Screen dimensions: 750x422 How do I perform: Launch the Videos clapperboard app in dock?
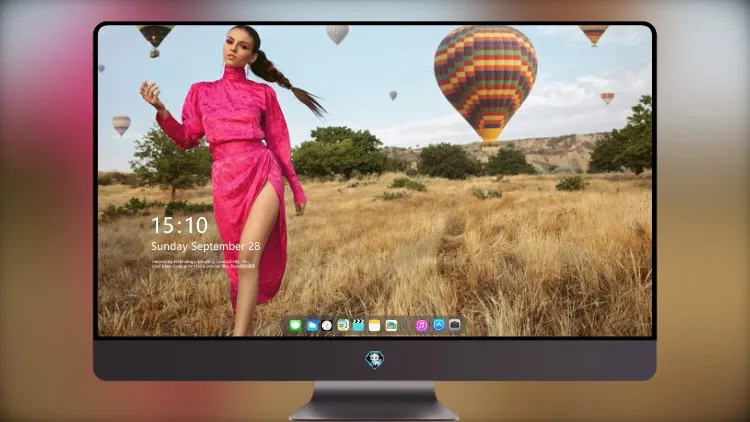click(x=358, y=325)
